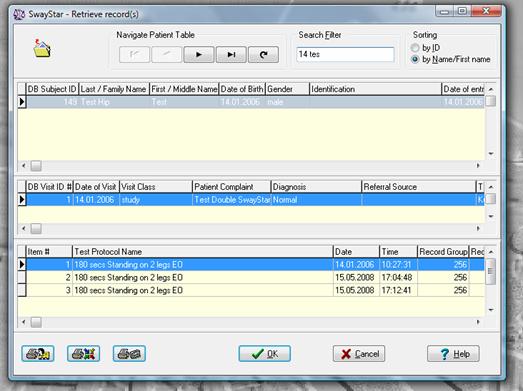Image resolution: width=523 pixels, height=391 pixels.
Task: Close the Retrieve record(s) window
Action: 486,12
